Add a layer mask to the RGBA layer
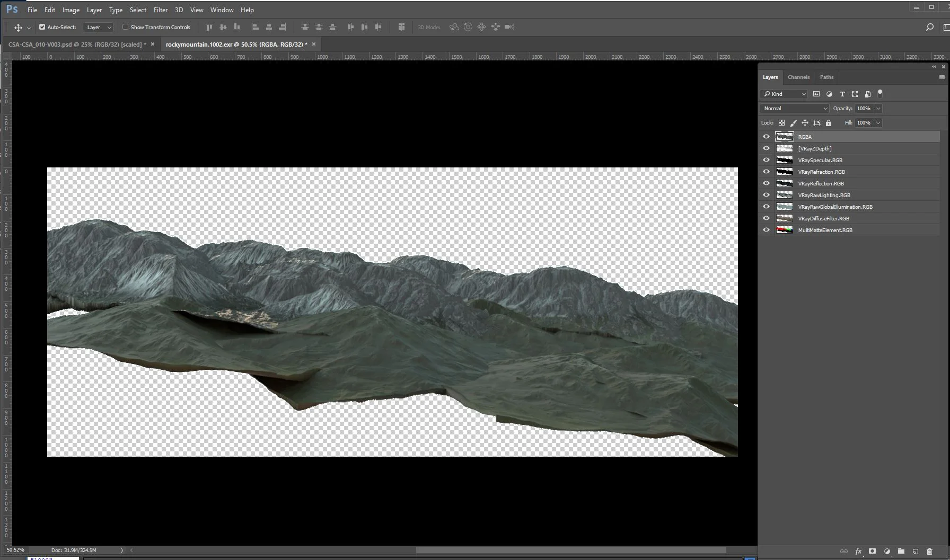 tap(873, 551)
